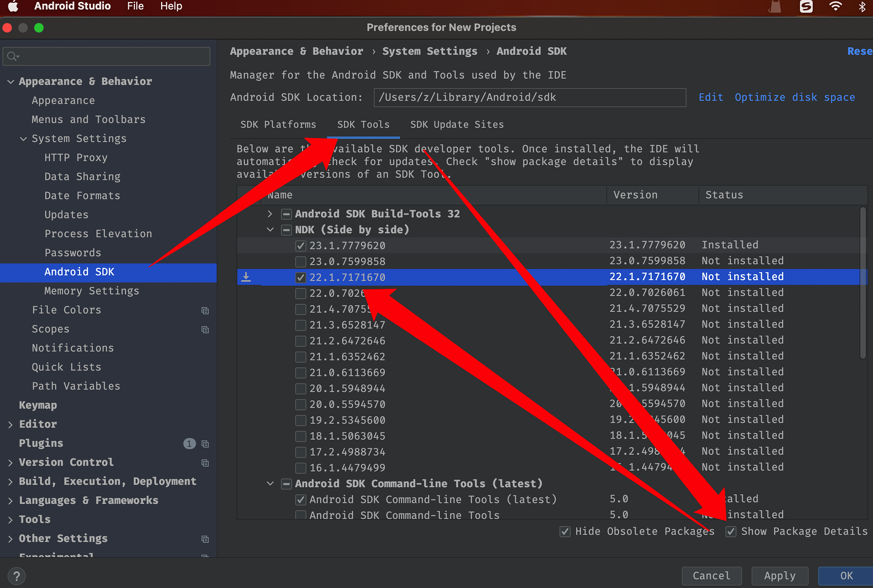The height and width of the screenshot is (588, 873).
Task: Click the Cancel button
Action: [x=711, y=576]
